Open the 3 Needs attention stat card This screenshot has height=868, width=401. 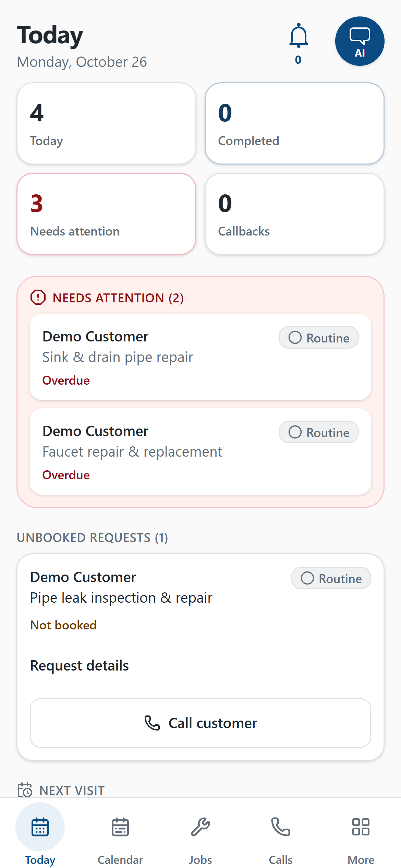click(x=107, y=214)
